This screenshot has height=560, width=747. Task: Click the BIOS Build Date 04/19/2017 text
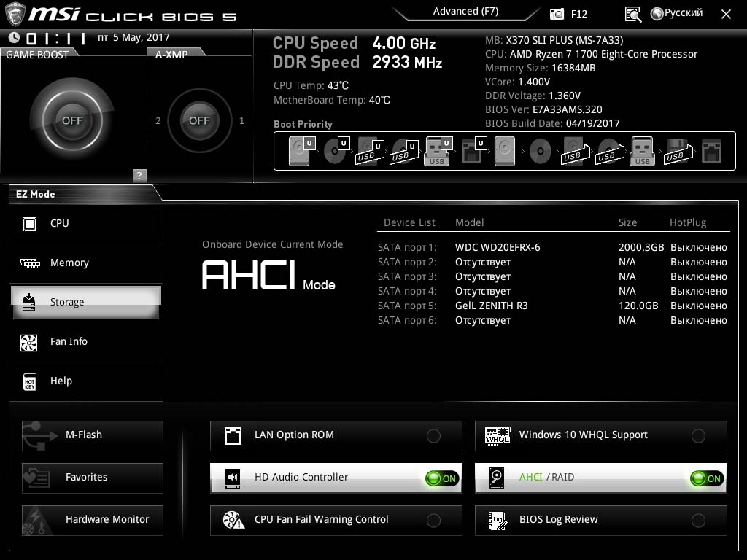tap(552, 123)
